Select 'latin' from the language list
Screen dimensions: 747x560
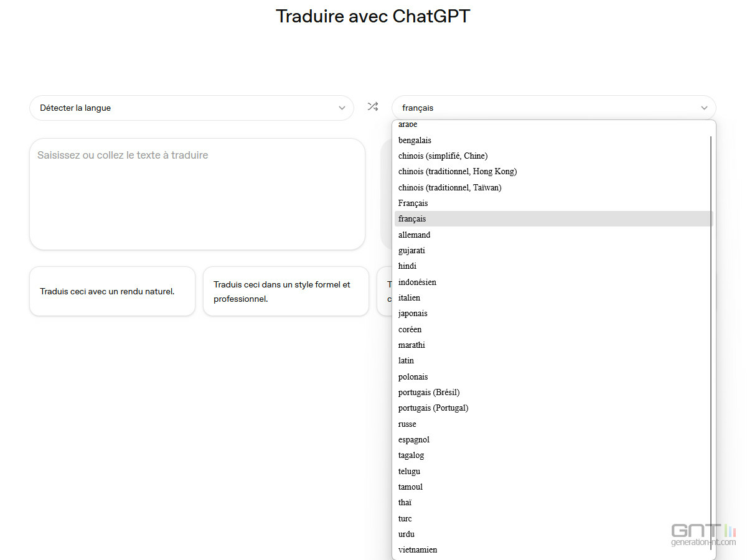coord(406,360)
